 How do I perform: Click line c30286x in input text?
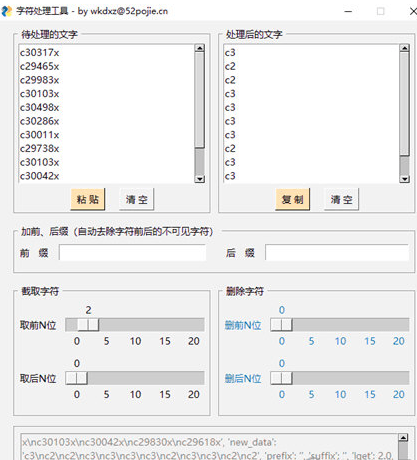(x=39, y=121)
